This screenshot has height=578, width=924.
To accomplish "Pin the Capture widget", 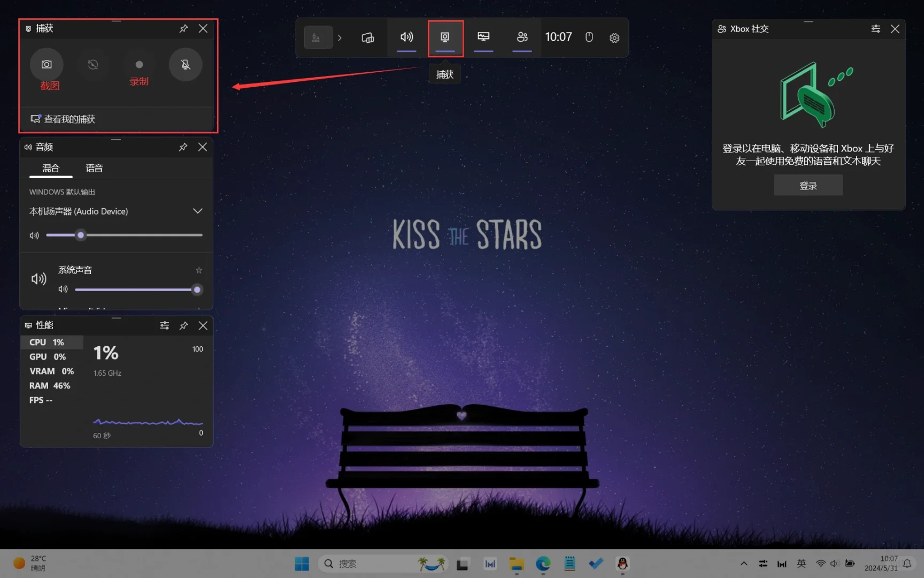I will tap(183, 28).
